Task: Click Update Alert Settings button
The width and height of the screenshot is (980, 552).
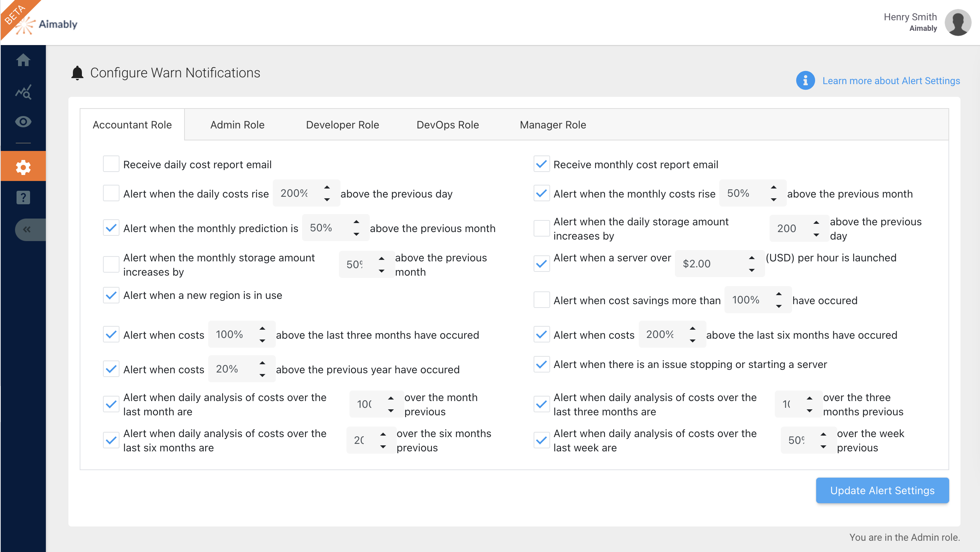Action: click(x=882, y=490)
